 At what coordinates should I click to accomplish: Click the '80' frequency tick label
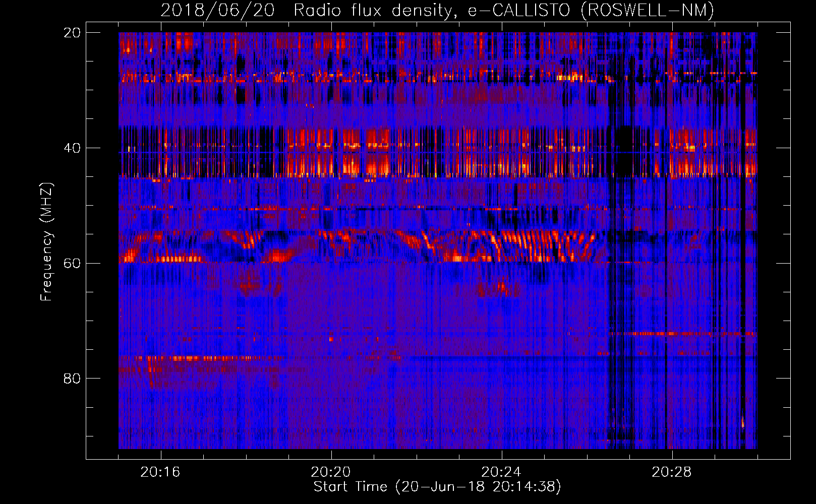(72, 379)
